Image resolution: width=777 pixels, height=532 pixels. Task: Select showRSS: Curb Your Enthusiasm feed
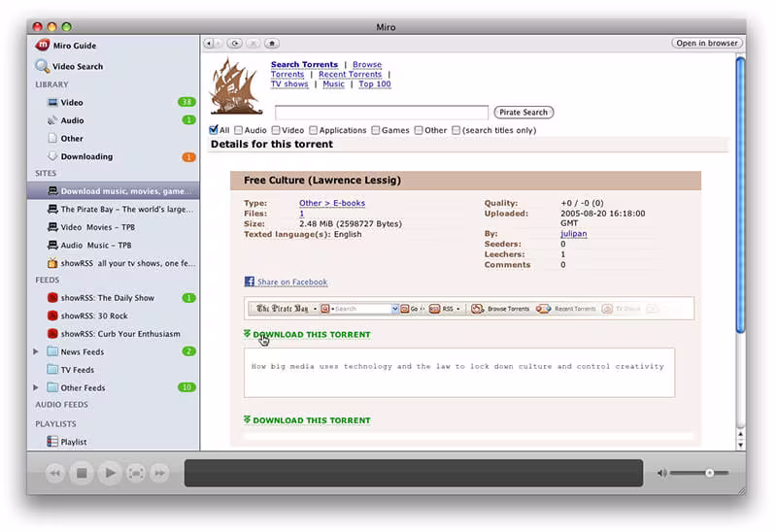point(114,334)
